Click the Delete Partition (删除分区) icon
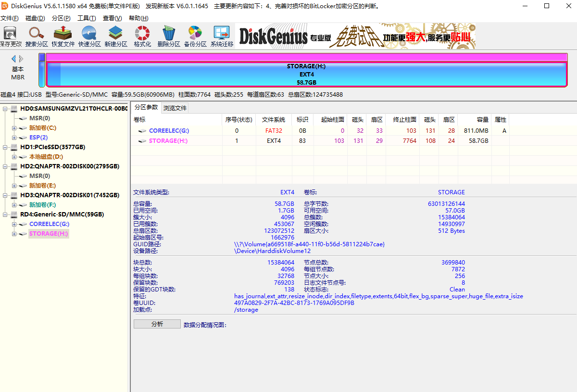577x392 pixels. pyautogui.click(x=168, y=37)
